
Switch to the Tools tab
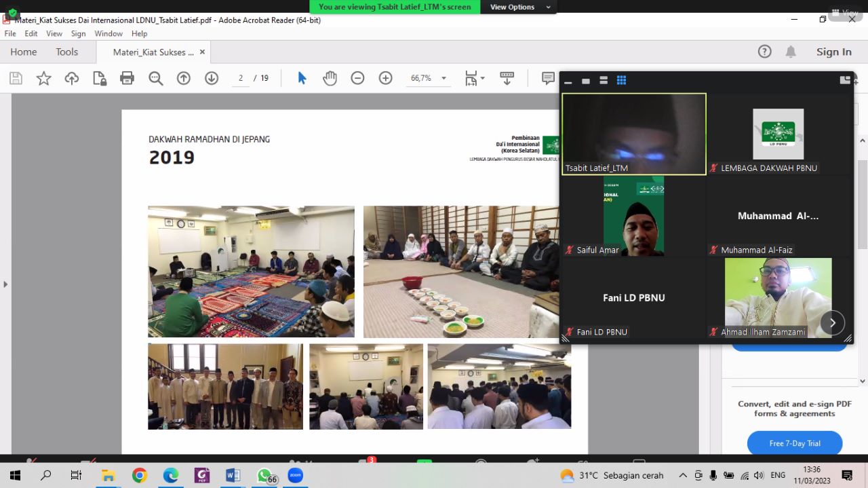pyautogui.click(x=66, y=52)
